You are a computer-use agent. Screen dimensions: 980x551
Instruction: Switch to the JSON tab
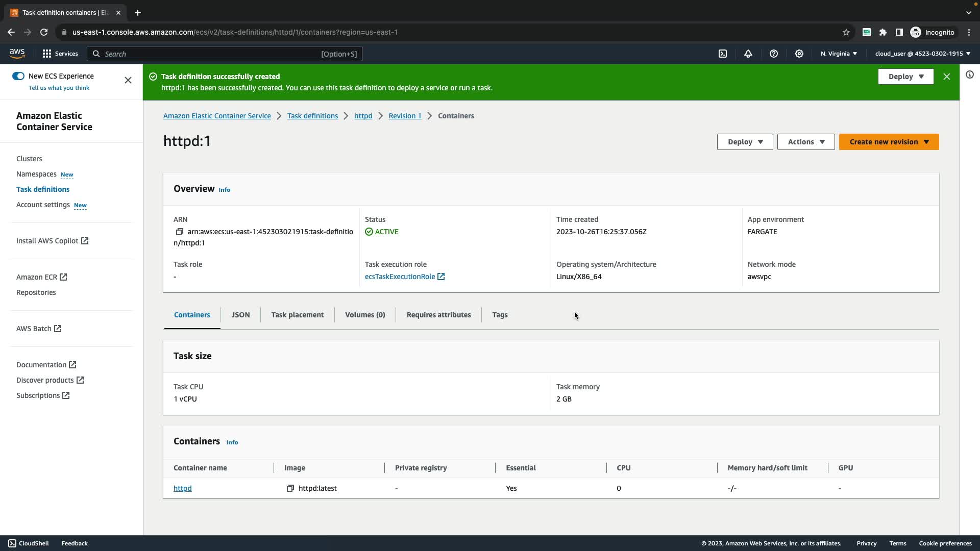tap(240, 315)
